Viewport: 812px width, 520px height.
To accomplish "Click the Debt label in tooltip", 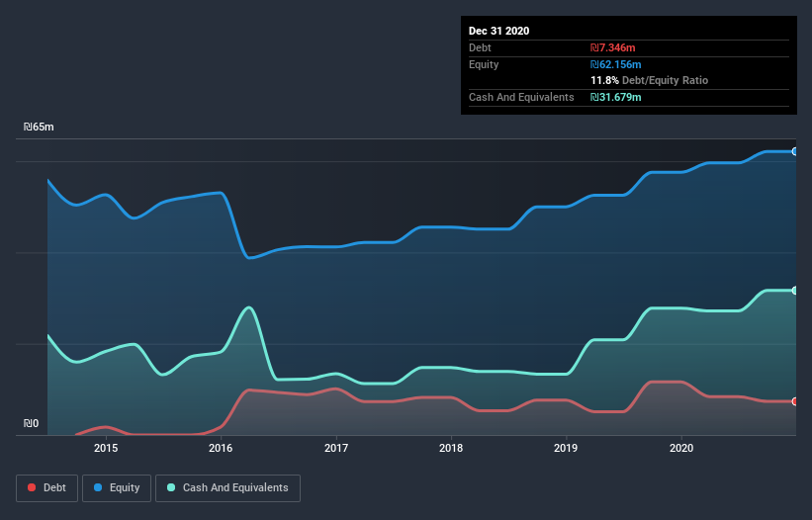I will click(x=480, y=47).
